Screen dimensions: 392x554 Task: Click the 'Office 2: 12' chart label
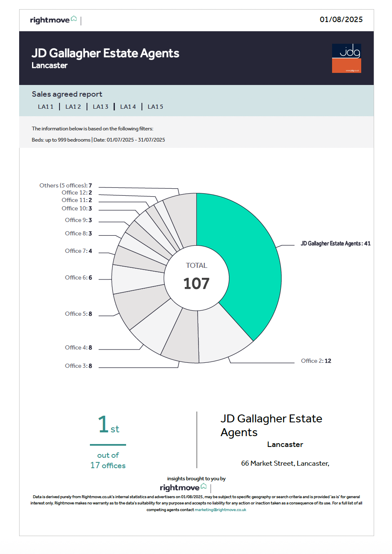pyautogui.click(x=316, y=361)
